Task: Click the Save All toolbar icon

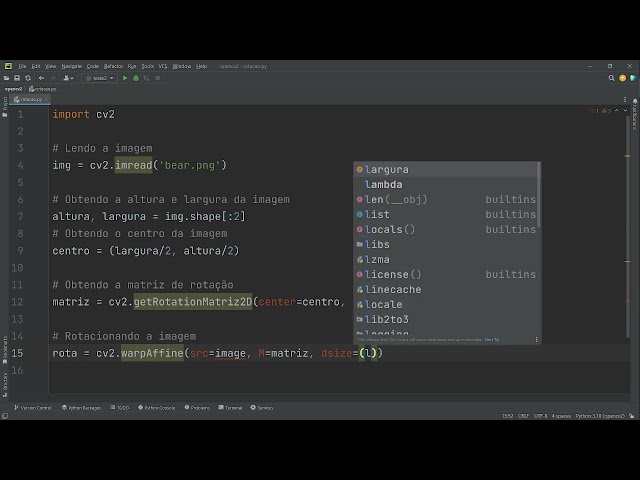Action: (x=17, y=78)
